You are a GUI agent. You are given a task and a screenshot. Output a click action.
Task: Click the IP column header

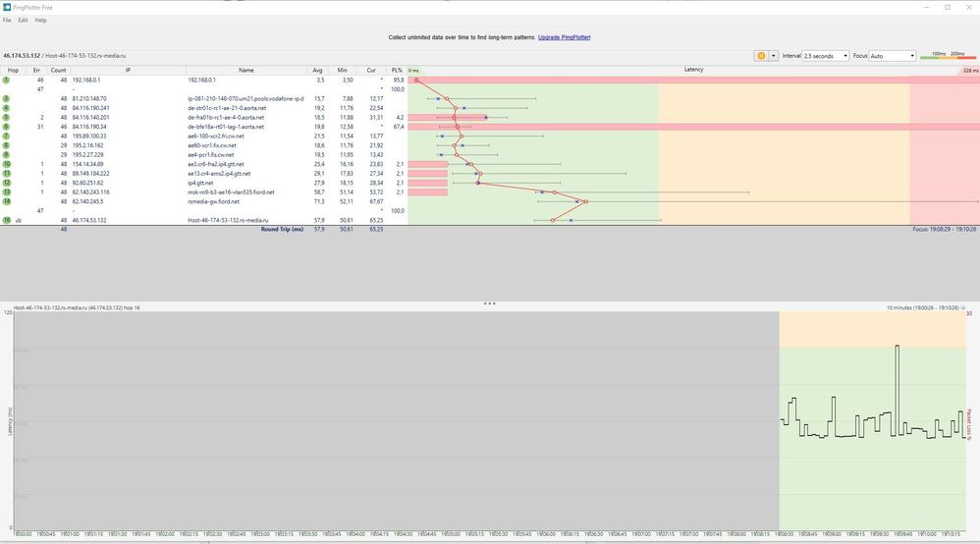pyautogui.click(x=128, y=70)
